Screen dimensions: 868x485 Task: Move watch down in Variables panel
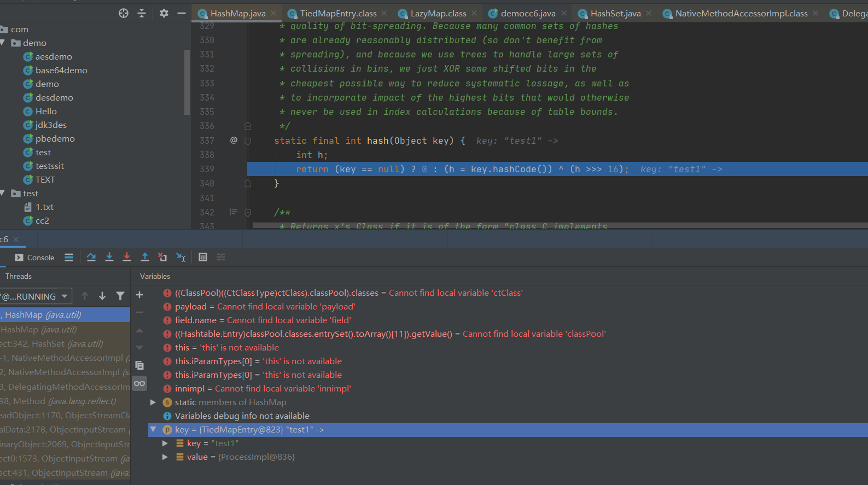[x=139, y=348]
